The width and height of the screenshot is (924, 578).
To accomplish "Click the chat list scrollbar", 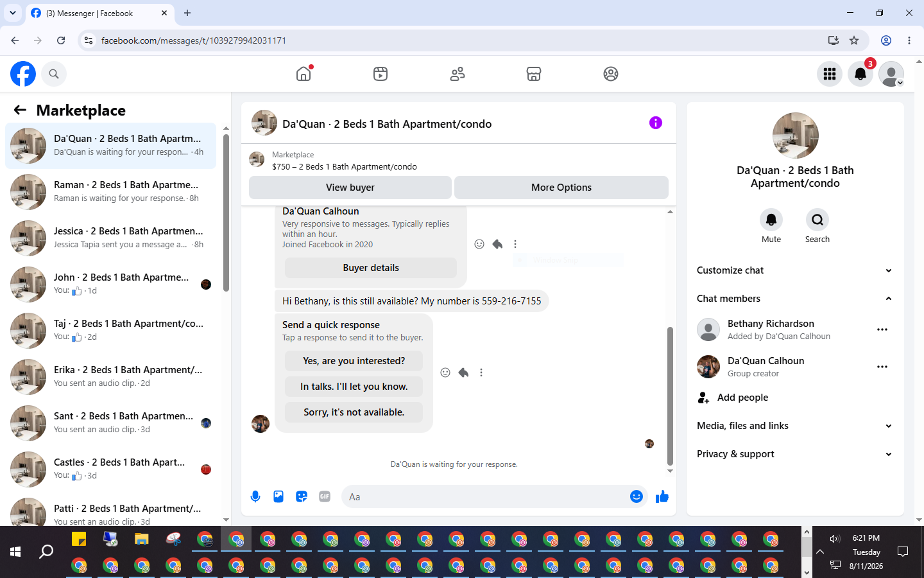I will pos(226,212).
